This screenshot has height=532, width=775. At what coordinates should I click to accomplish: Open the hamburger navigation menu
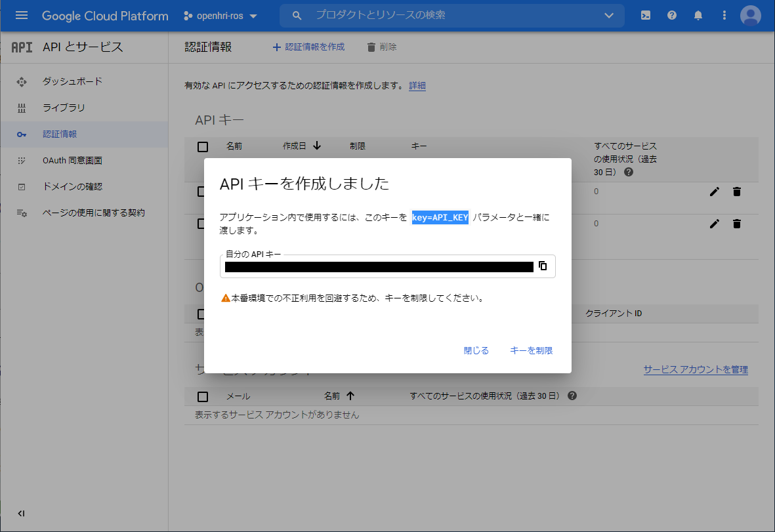tap(21, 15)
